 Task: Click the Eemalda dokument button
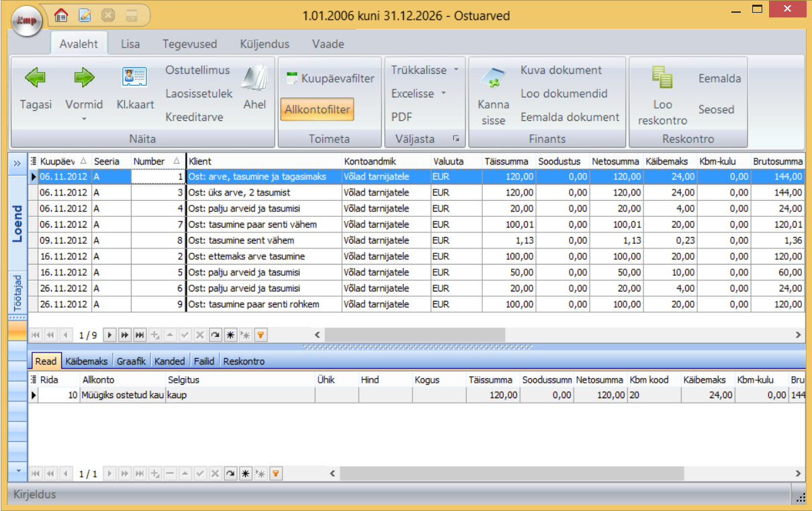[570, 117]
